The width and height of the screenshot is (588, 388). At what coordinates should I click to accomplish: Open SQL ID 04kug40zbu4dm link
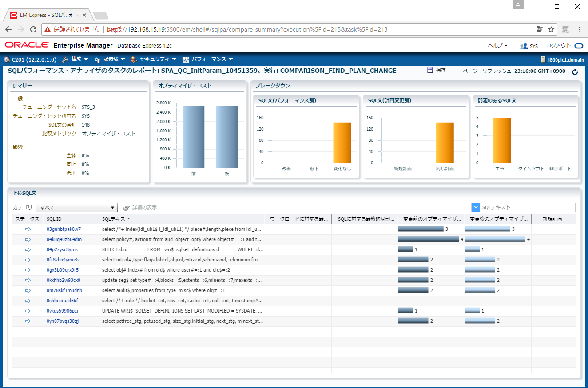coord(64,239)
